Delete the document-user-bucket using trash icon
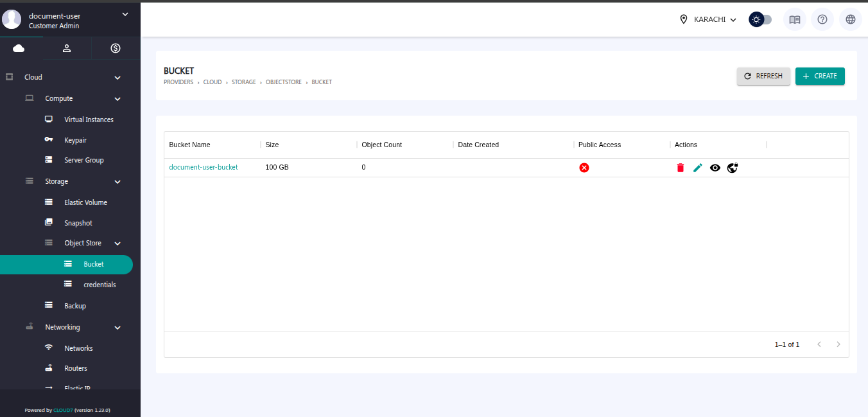The width and height of the screenshot is (868, 417). [x=681, y=168]
